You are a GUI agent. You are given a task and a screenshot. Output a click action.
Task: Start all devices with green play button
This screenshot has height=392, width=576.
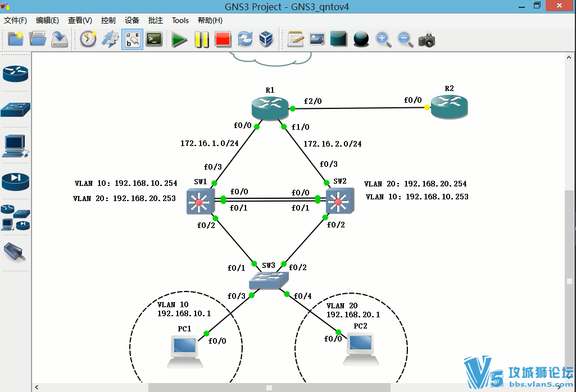pos(179,39)
